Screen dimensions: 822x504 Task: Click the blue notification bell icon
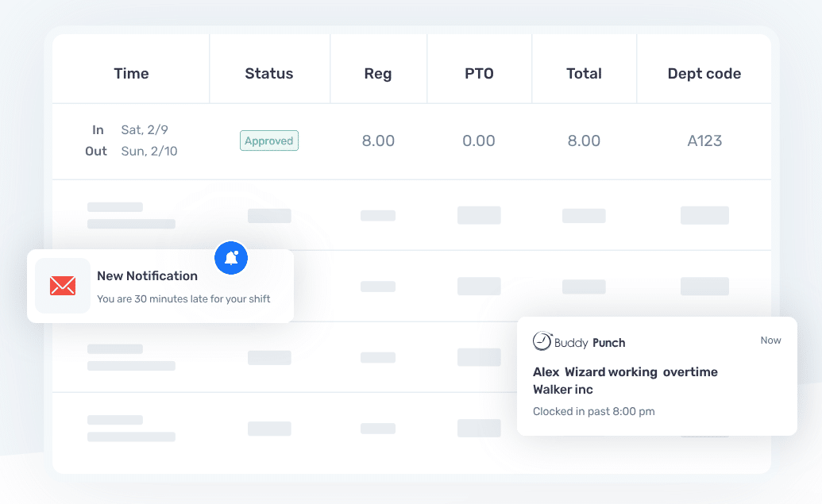tap(231, 258)
